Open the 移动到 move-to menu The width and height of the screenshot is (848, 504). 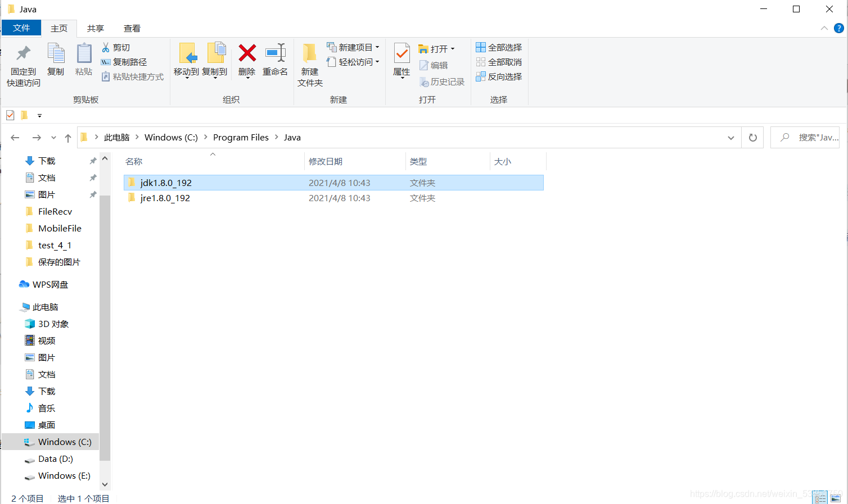point(186,61)
